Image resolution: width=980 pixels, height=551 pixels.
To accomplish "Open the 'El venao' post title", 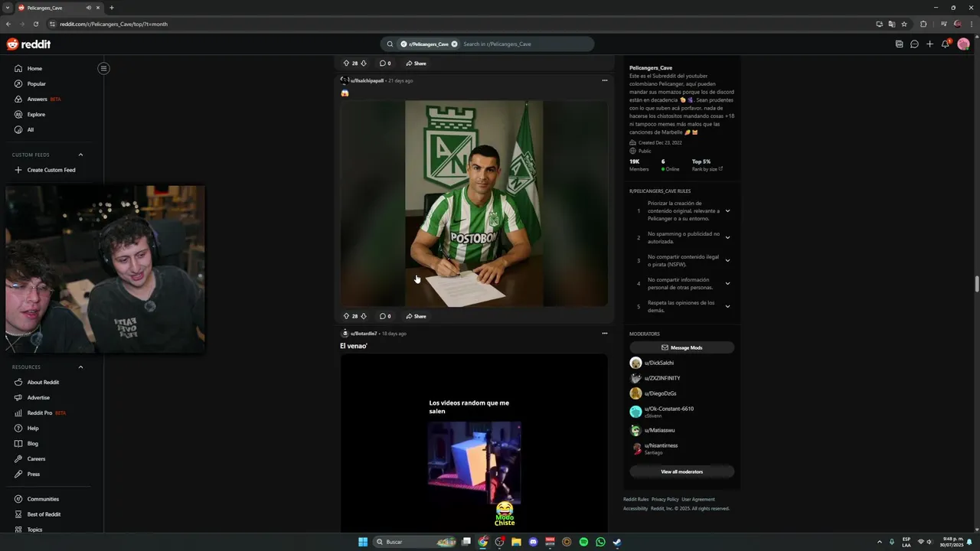I will click(354, 346).
